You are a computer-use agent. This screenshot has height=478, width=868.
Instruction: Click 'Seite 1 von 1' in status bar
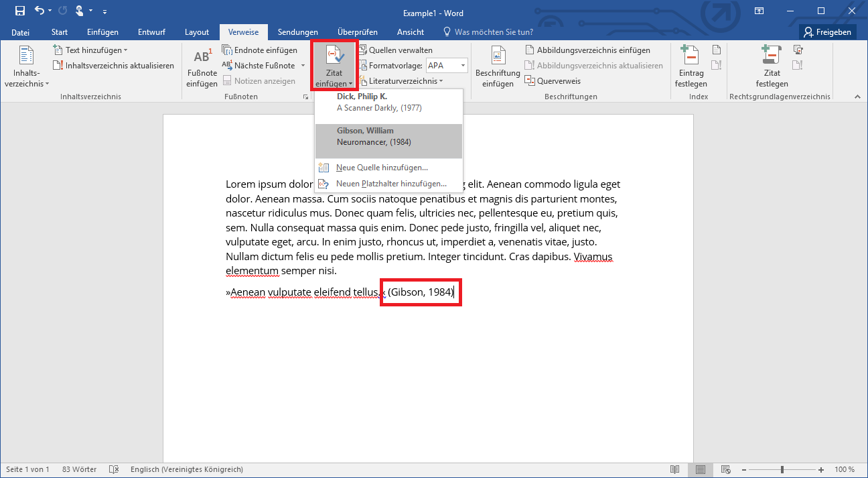28,469
